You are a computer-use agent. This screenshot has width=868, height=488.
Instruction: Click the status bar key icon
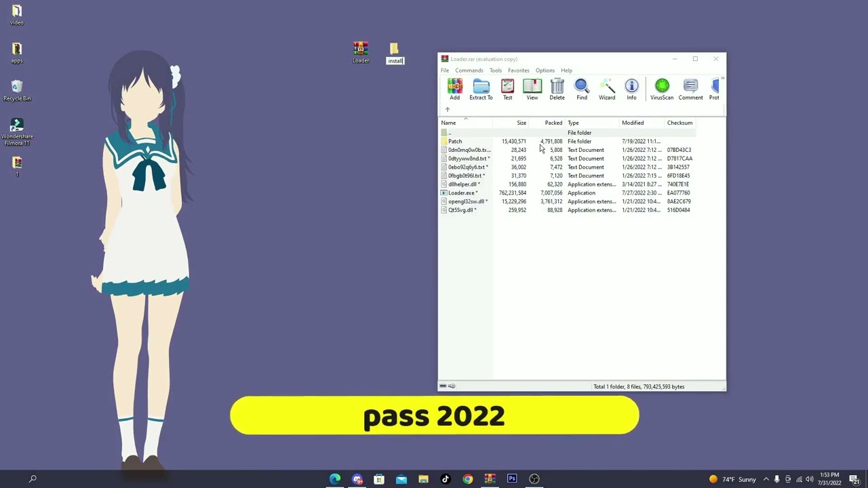tap(452, 386)
